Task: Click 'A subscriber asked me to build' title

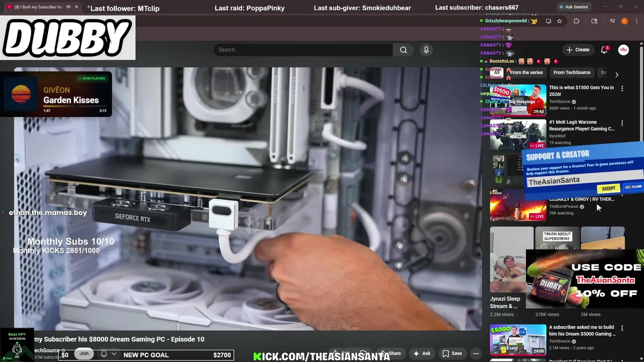Action: [x=582, y=331]
